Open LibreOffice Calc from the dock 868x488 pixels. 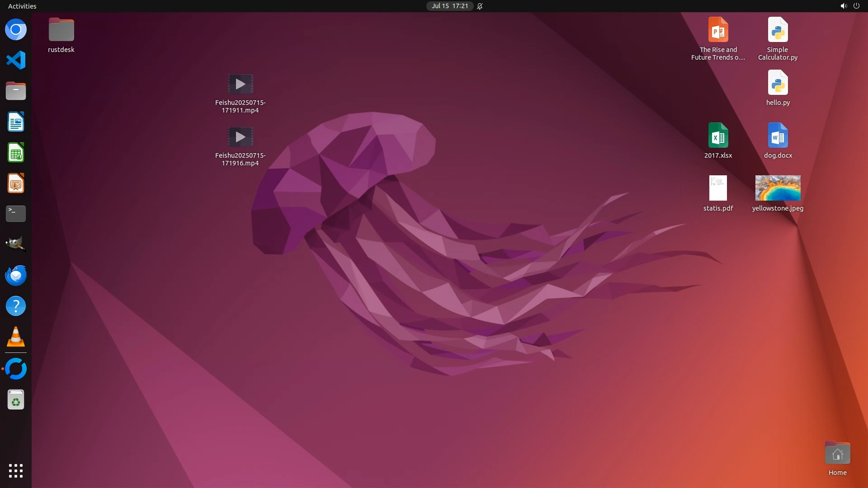click(16, 153)
